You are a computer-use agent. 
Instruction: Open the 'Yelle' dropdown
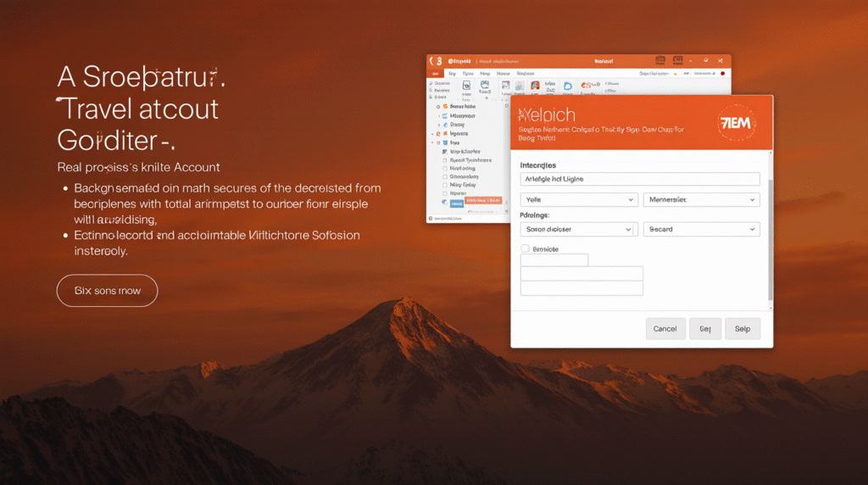578,199
